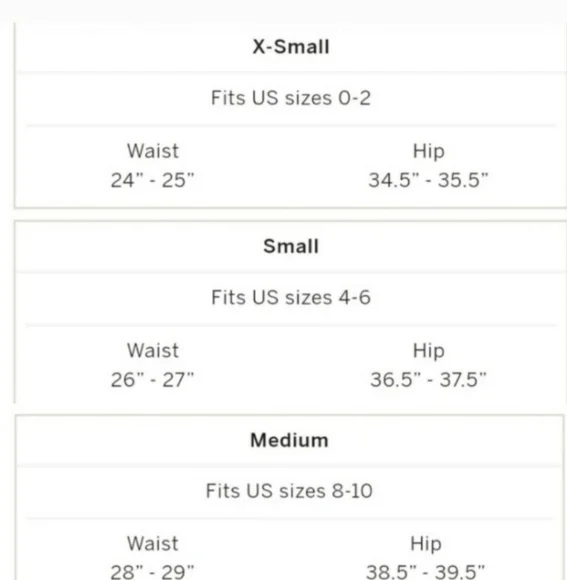Click the Medium size heading
This screenshot has height=580, width=567.
[289, 440]
